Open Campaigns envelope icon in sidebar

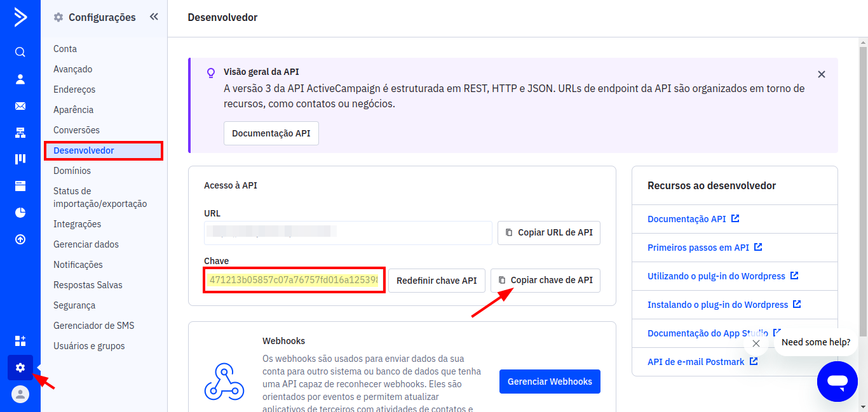[x=20, y=106]
